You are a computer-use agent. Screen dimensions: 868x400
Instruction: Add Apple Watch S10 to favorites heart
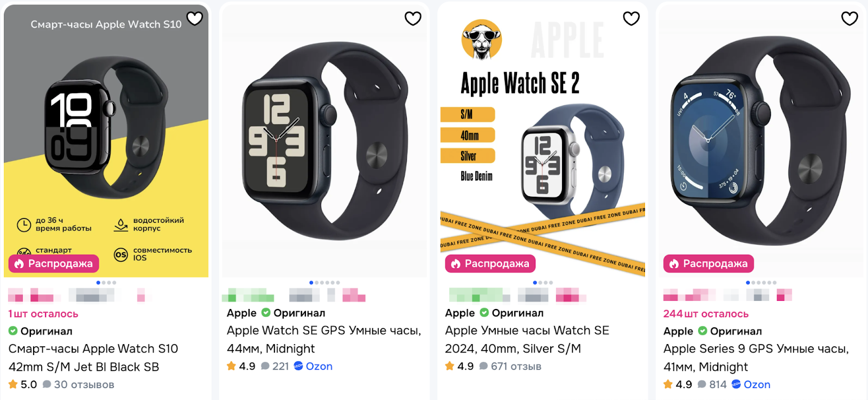[x=195, y=18]
